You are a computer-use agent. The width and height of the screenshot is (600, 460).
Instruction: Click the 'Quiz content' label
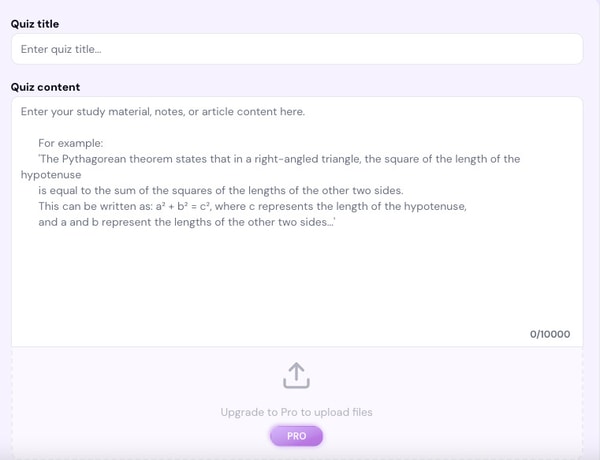tap(45, 87)
